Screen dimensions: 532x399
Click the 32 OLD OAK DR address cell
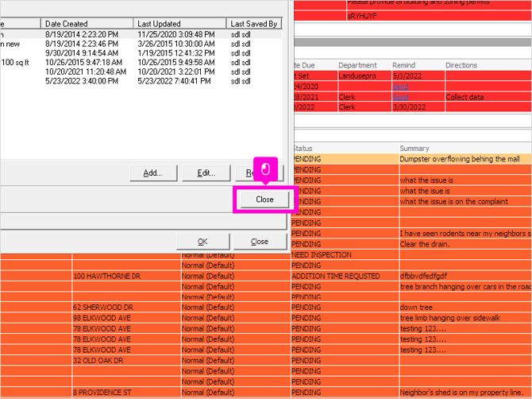[126, 360]
